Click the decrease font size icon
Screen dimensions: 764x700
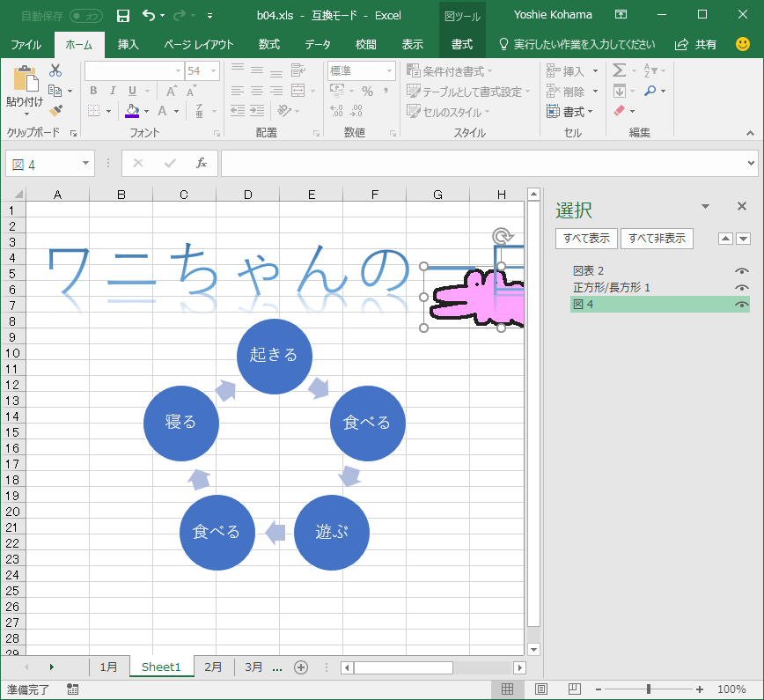[x=191, y=92]
